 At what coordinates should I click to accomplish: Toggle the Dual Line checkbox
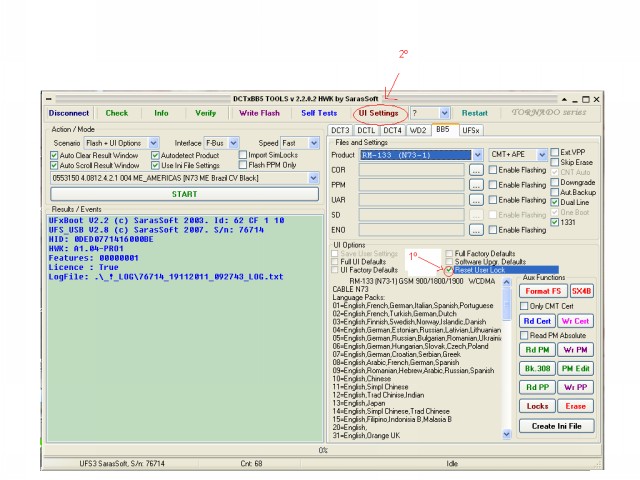point(556,202)
